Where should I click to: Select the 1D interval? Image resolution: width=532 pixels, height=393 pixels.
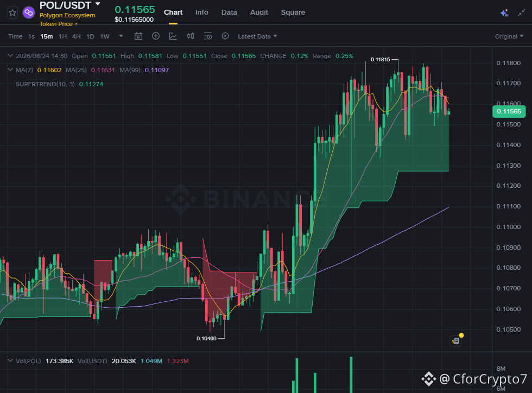click(x=90, y=36)
